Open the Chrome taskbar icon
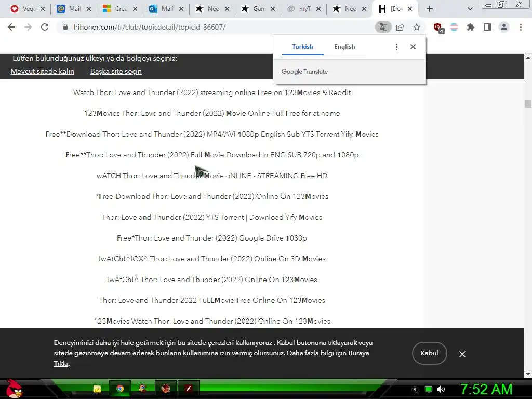Screen dimensions: 532x399 [x=120, y=389]
